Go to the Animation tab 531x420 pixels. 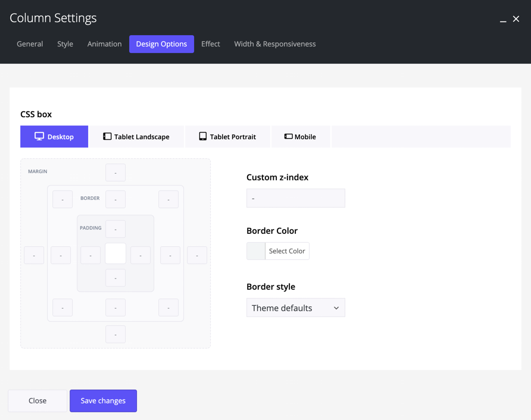(x=104, y=44)
